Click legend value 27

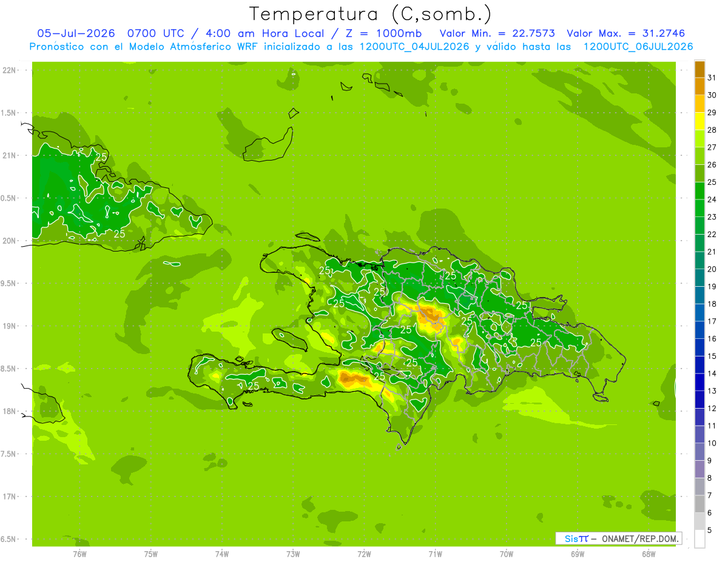712,147
